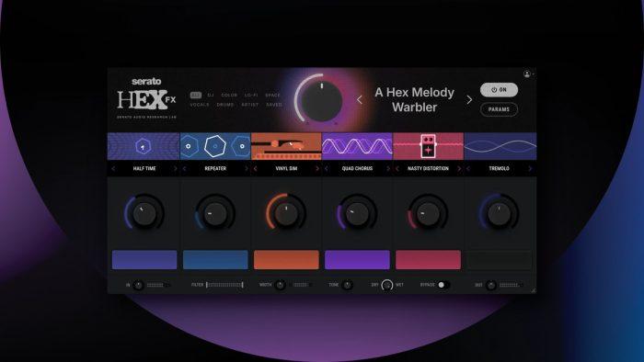Previous effect arrow left of Repeater

pyautogui.click(x=184, y=168)
